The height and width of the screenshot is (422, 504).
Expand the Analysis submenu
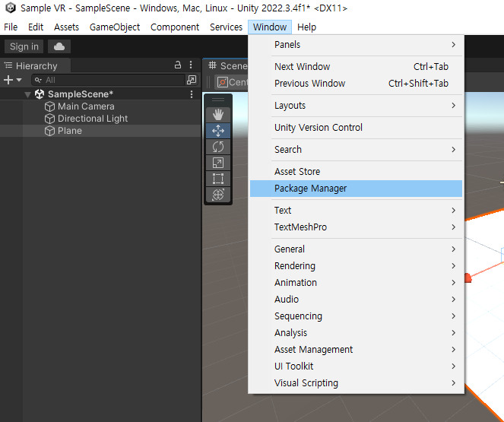tap(356, 332)
